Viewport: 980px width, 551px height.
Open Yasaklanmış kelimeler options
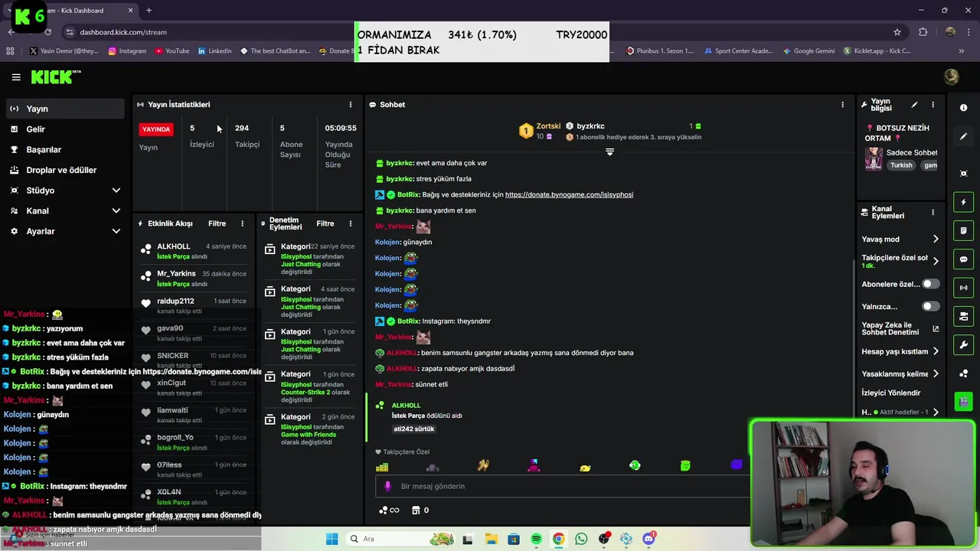(900, 373)
